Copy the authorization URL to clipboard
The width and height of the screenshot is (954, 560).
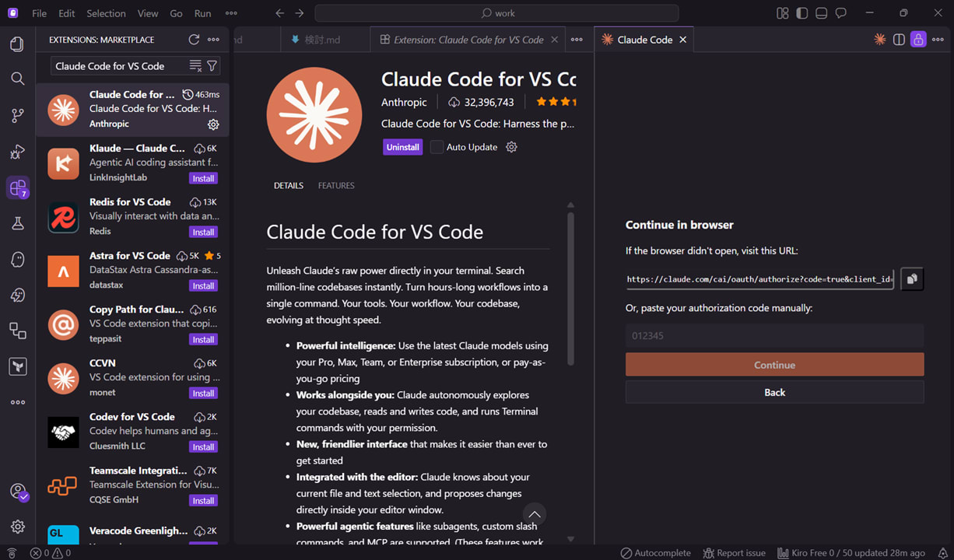pos(912,278)
